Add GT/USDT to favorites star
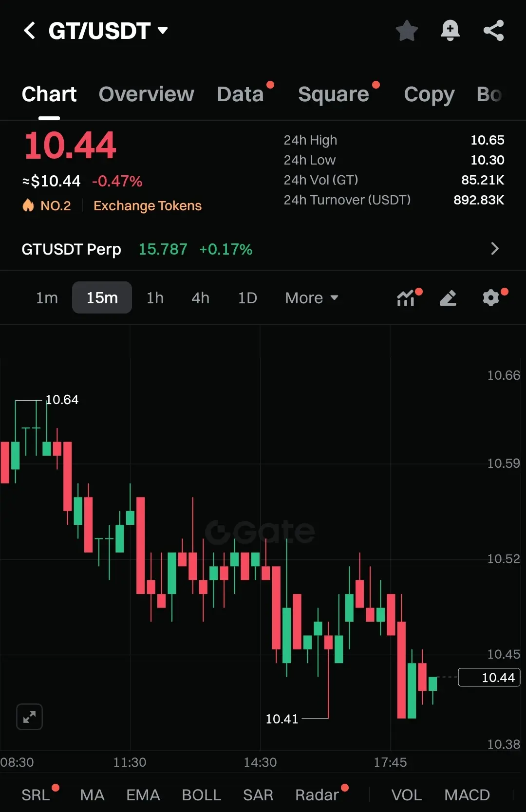 click(x=407, y=31)
